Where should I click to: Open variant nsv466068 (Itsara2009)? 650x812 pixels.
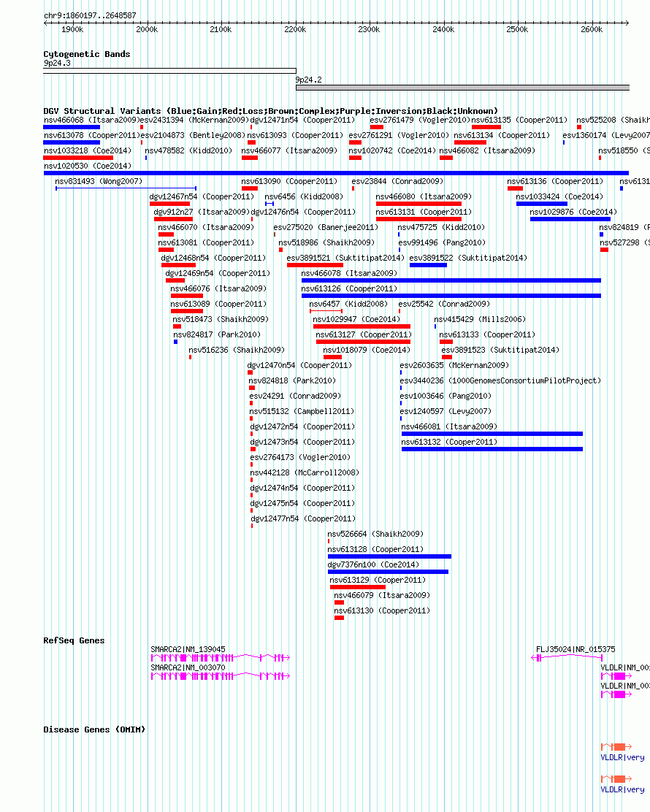tap(91, 120)
